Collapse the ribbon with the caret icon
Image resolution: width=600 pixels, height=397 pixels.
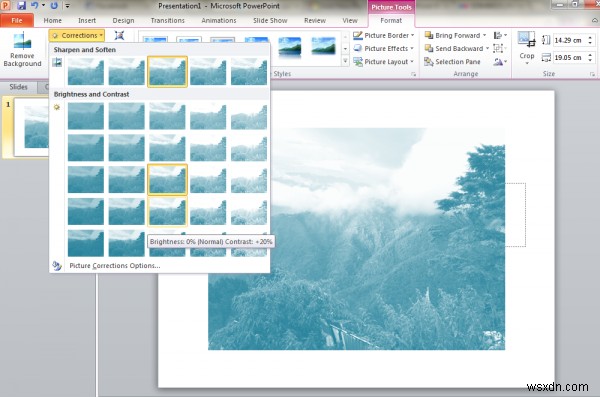click(595, 20)
